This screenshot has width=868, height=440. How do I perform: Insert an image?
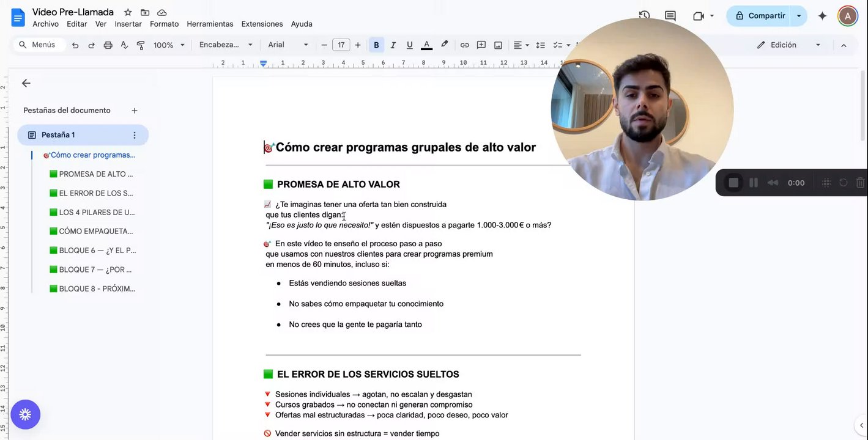[498, 45]
